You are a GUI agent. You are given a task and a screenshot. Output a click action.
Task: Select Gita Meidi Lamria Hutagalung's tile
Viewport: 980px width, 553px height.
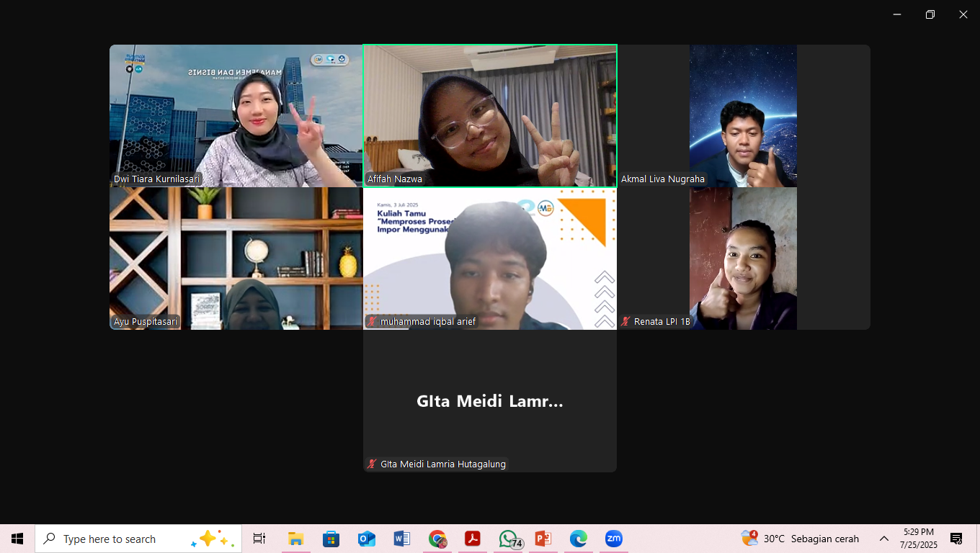coord(490,401)
